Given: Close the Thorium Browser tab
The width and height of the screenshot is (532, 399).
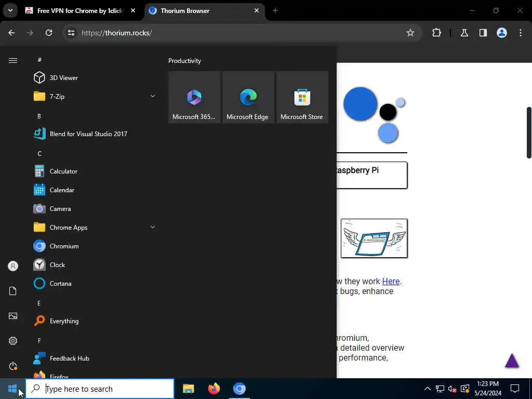Looking at the screenshot, I should [257, 10].
